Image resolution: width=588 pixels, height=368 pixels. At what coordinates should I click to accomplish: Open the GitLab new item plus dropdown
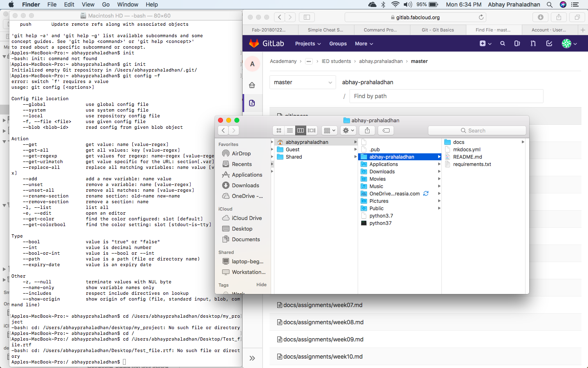tap(485, 43)
